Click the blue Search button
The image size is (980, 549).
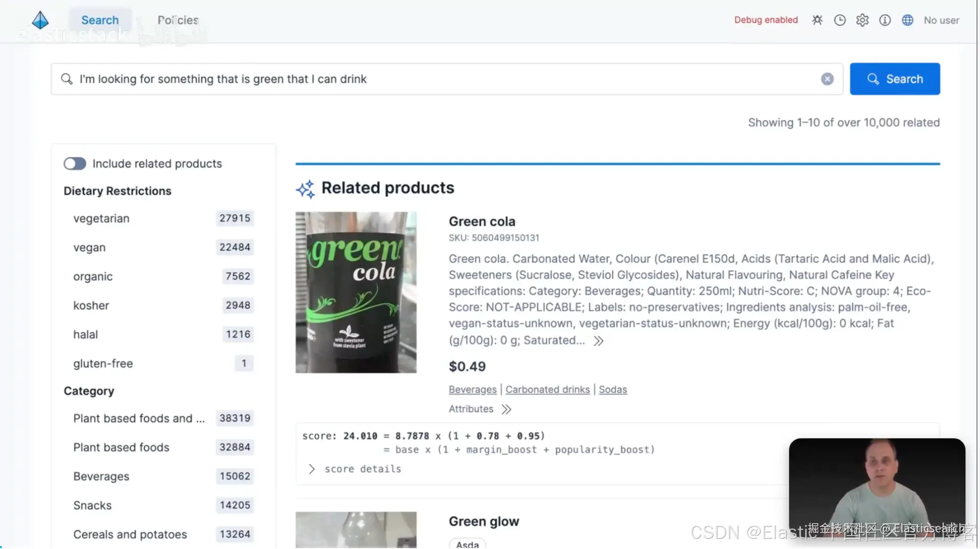point(895,79)
